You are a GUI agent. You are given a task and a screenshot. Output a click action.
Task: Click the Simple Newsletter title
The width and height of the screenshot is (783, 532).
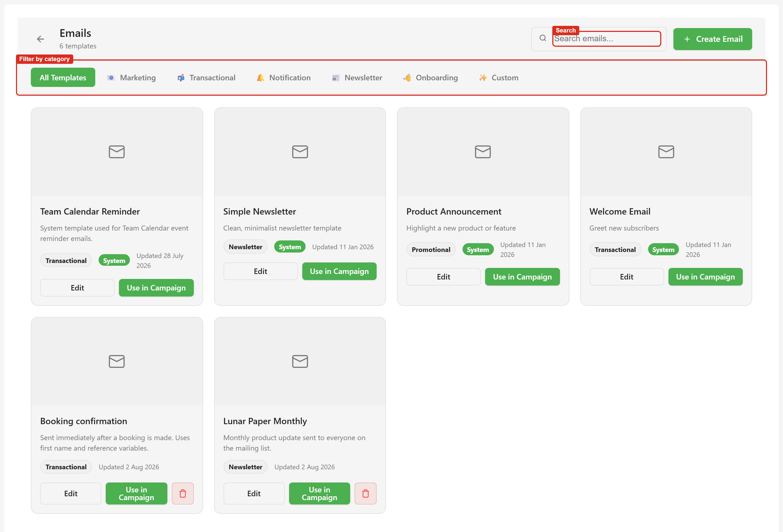pyautogui.click(x=259, y=212)
